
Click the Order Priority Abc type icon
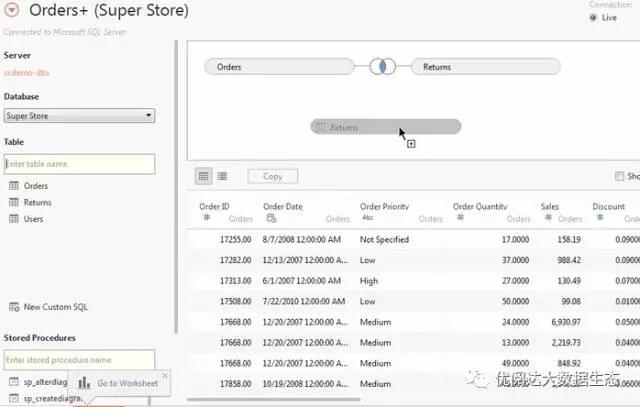[x=367, y=218]
